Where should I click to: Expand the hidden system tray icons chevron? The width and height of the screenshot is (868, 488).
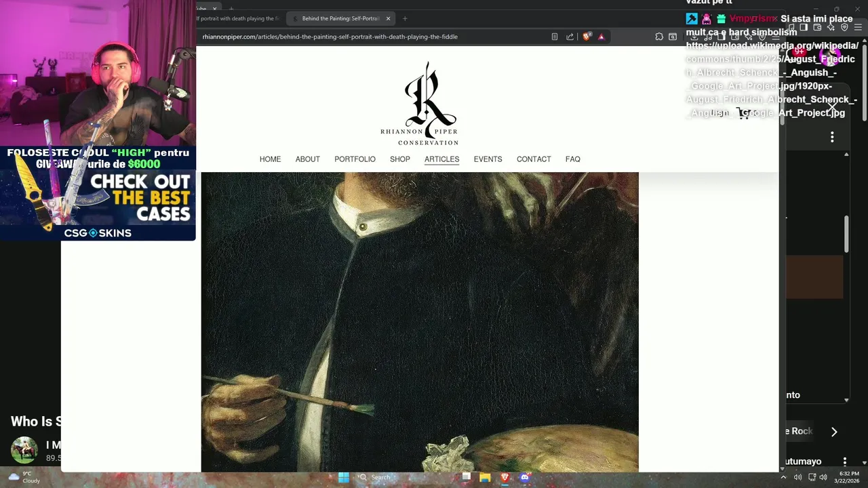point(783,477)
